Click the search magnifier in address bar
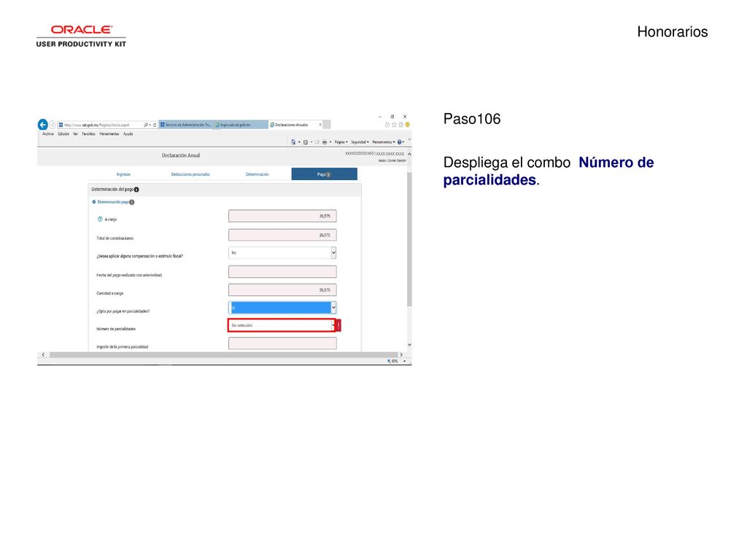The width and height of the screenshot is (747, 560). pos(146,125)
